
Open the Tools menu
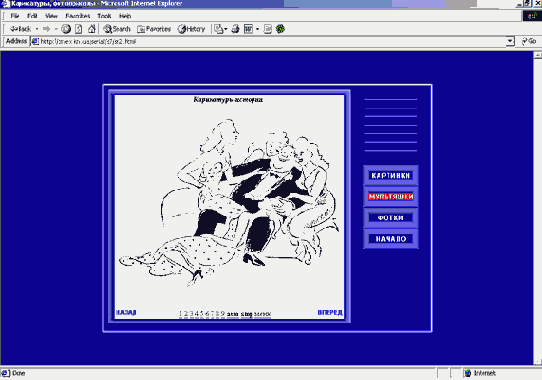click(x=104, y=16)
